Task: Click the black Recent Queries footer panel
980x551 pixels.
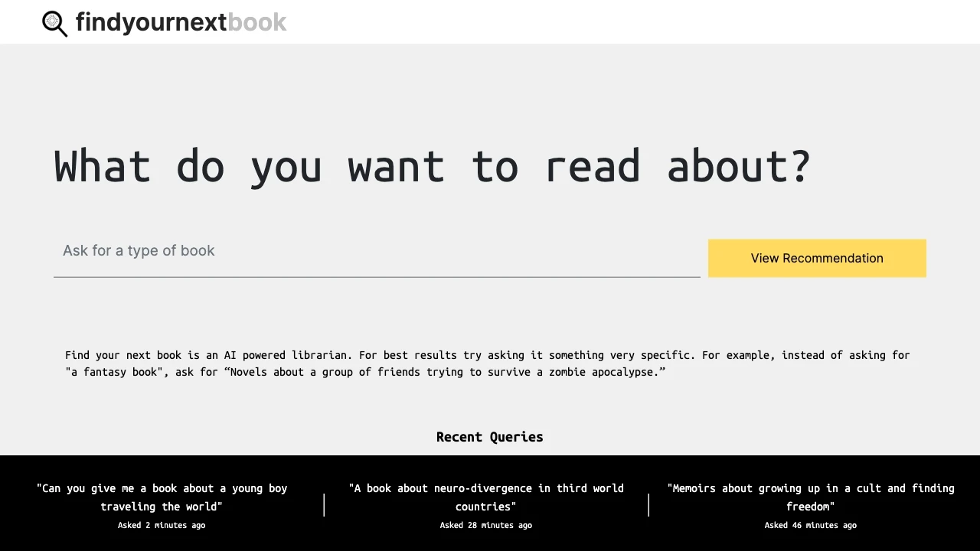Action: coord(490,543)
